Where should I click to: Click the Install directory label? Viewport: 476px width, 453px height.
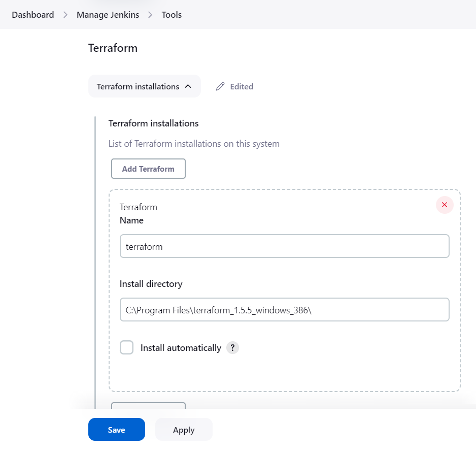[x=151, y=284]
